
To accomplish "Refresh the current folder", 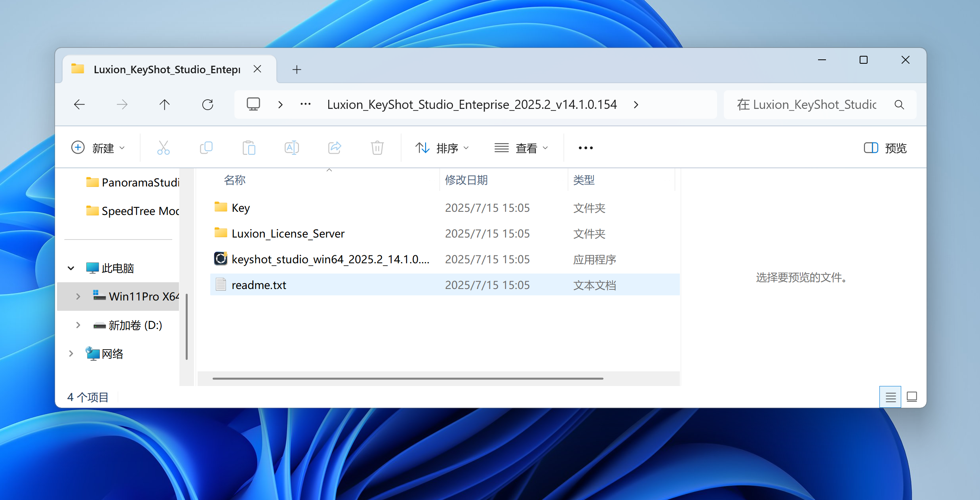I will [x=207, y=105].
